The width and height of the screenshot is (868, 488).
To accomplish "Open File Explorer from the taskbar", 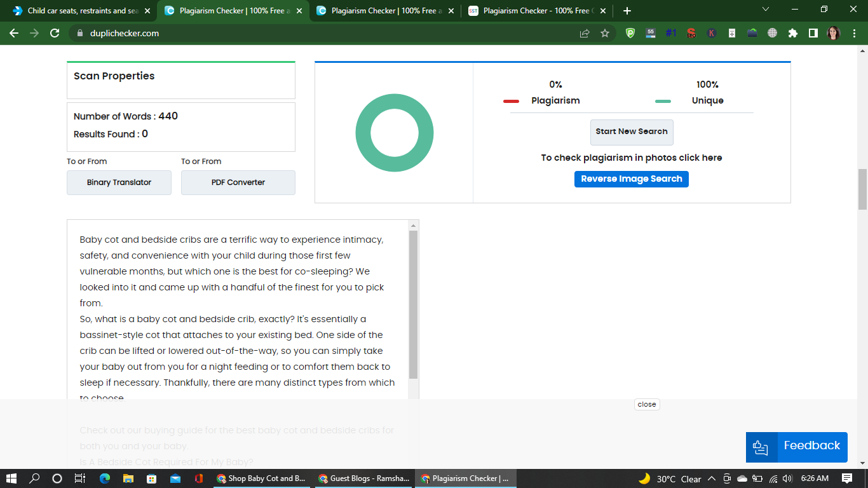I will pyautogui.click(x=128, y=478).
